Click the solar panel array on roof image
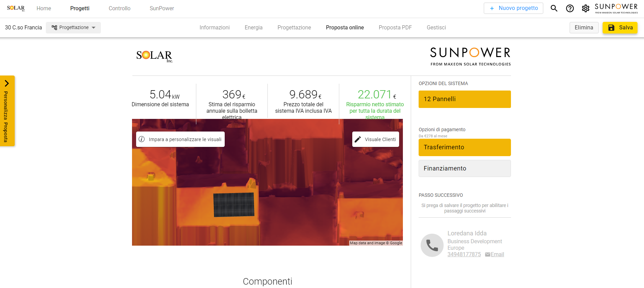Image resolution: width=644 pixels, height=288 pixels. pos(234,205)
